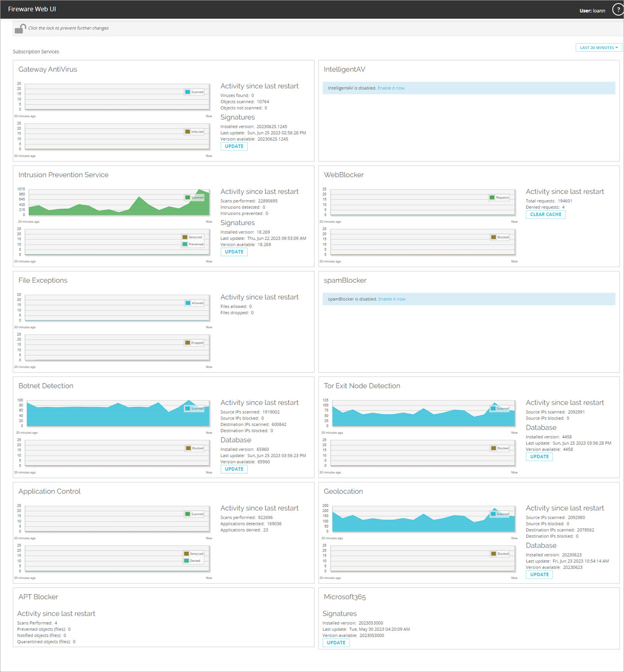Click the Scanned legend swatch in Gateway AntiVirus
This screenshot has width=624, height=672.
188,92
